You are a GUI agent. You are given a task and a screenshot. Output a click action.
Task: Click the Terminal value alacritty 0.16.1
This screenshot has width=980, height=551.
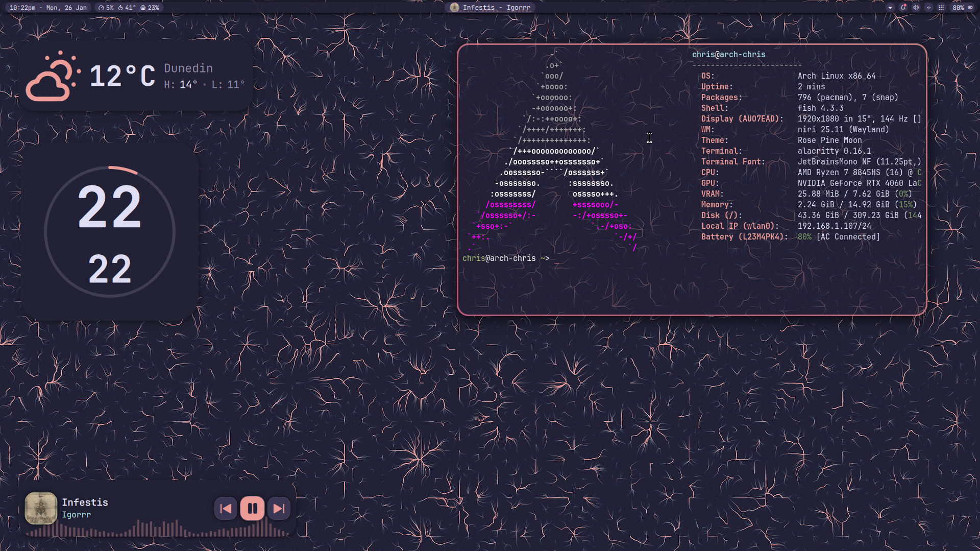click(x=835, y=151)
